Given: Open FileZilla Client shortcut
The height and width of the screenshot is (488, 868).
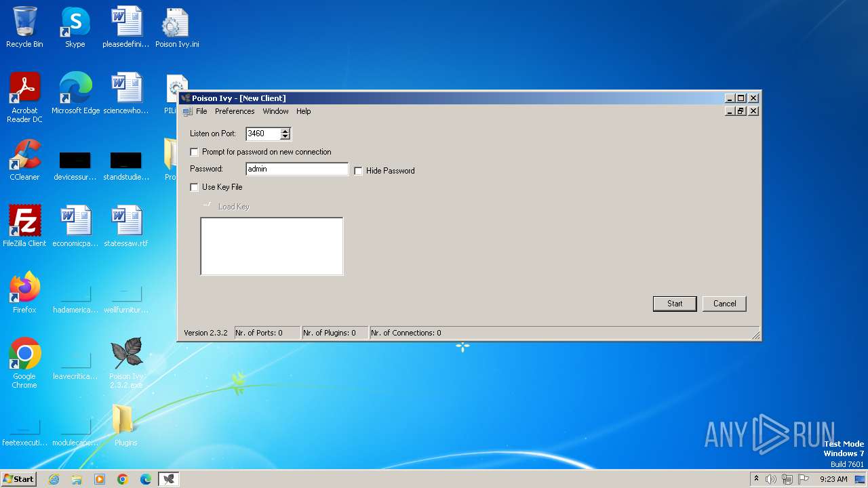Looking at the screenshot, I should (24, 226).
